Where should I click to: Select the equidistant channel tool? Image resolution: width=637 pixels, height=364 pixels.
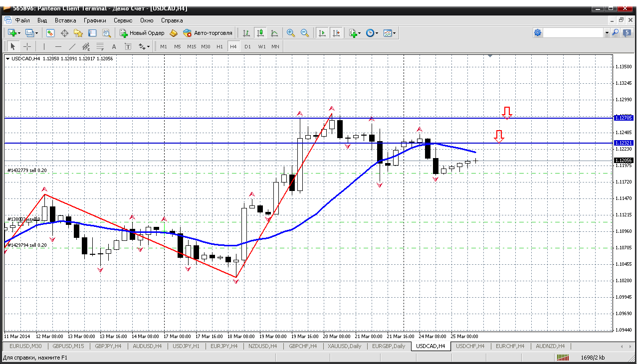click(x=86, y=46)
